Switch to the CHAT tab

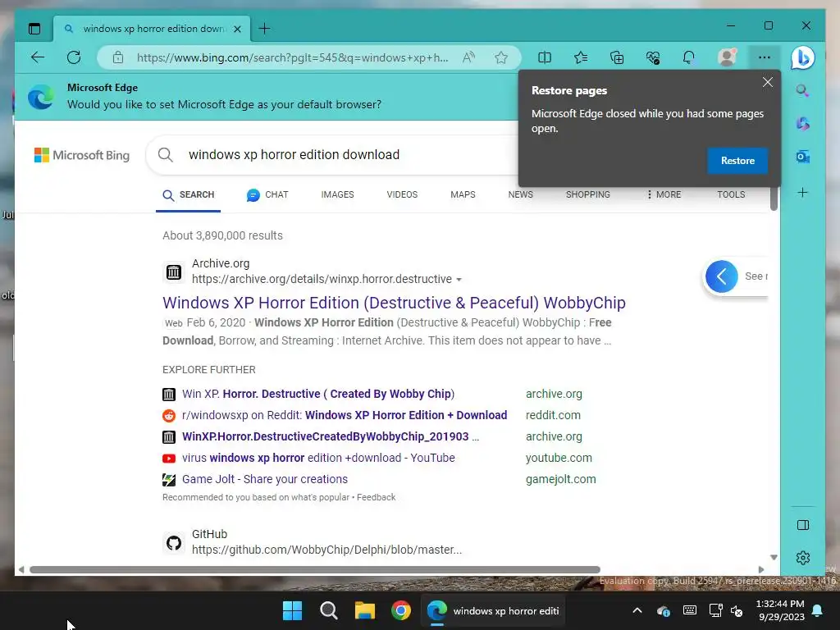(x=267, y=195)
